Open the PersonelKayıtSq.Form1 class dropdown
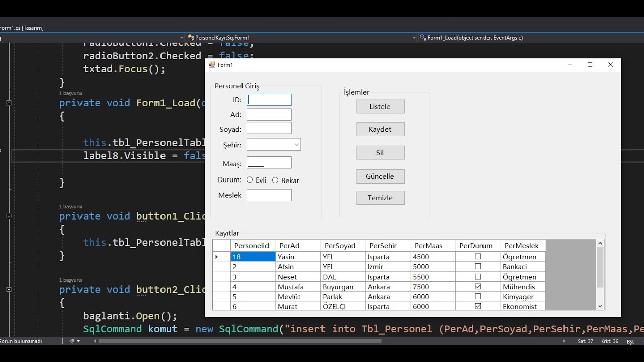Viewport: 644px width, 362px height. pos(414,38)
